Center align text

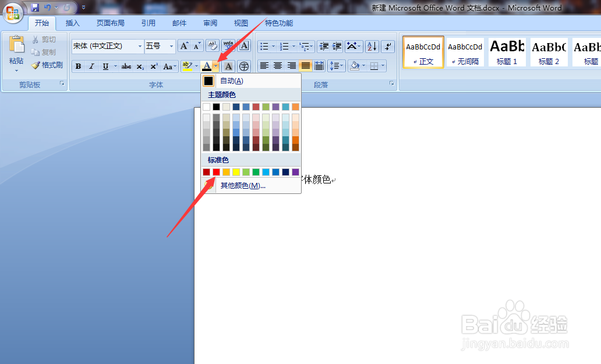tap(278, 66)
